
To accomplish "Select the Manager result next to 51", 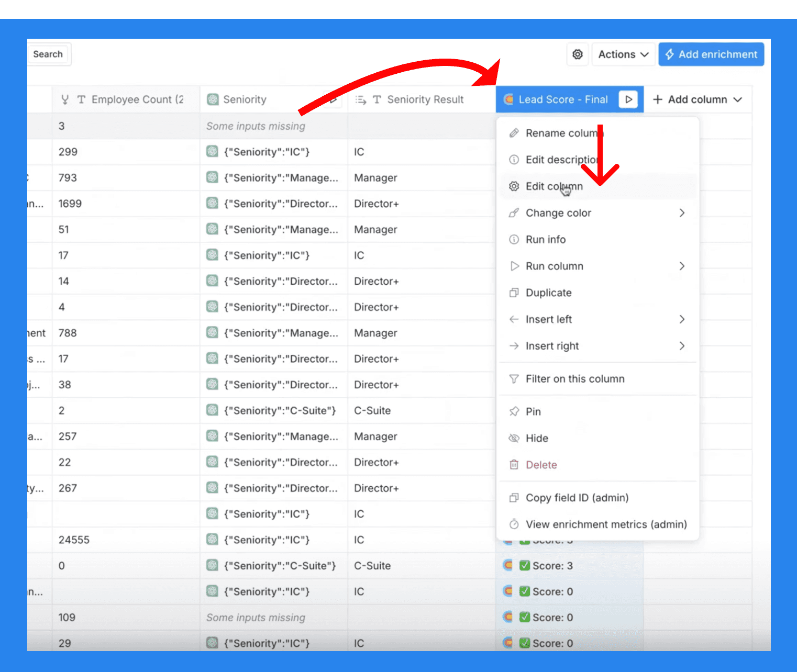I will tap(422, 230).
